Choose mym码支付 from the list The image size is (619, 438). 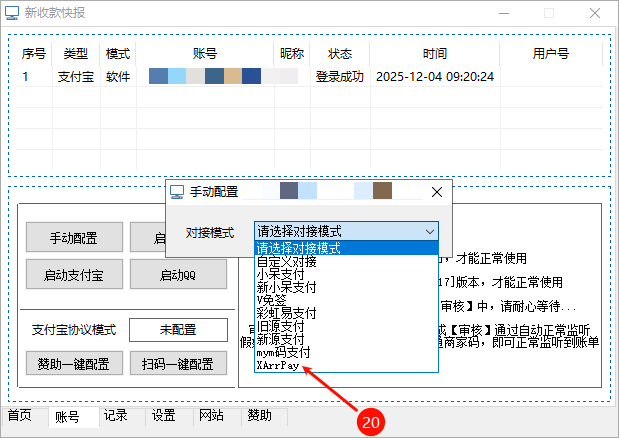[284, 353]
